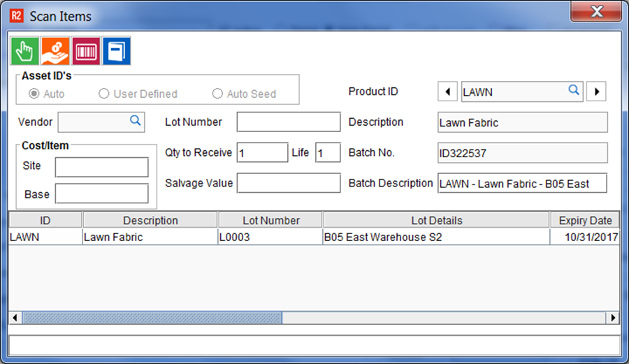Click the Qty to Receive field
Screen dimensions: 629x364
pyautogui.click(x=261, y=152)
